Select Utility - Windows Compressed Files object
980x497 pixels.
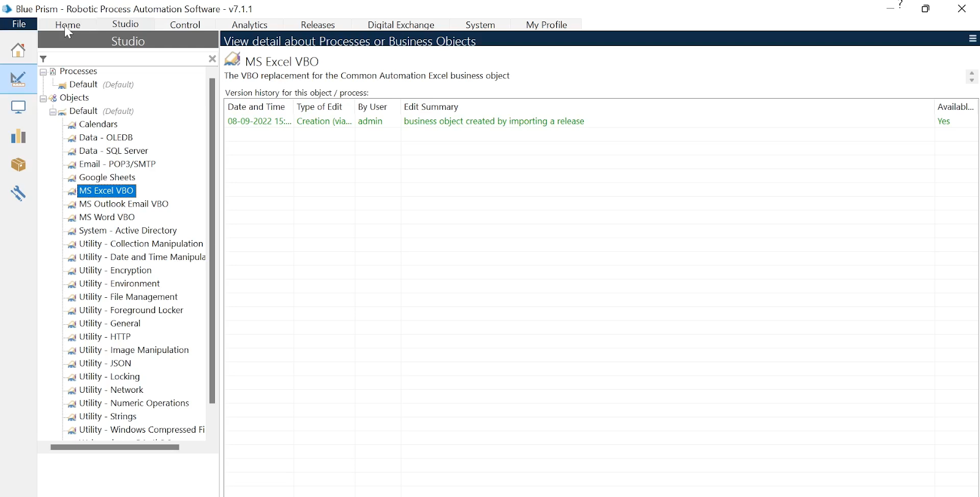142,430
